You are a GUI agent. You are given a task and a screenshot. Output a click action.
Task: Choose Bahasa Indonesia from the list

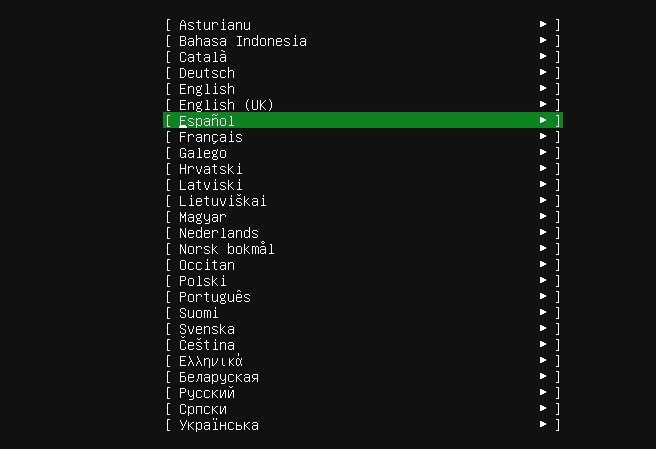pyautogui.click(x=242, y=41)
